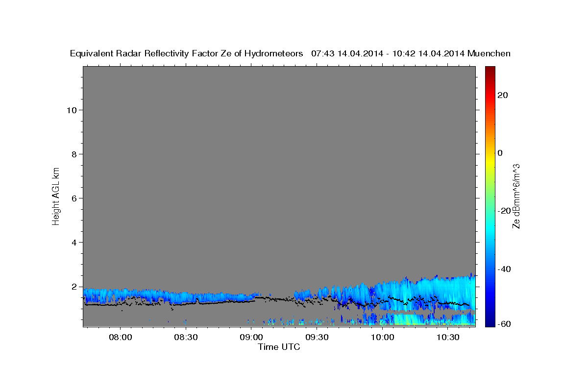Click the colorbar label -20
This screenshot has height=392, width=588.
[x=505, y=211]
